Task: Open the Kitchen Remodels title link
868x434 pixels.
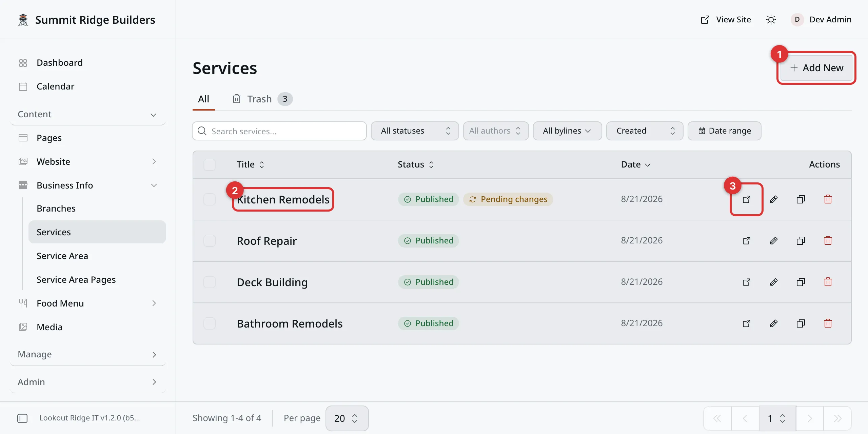Action: pos(283,200)
